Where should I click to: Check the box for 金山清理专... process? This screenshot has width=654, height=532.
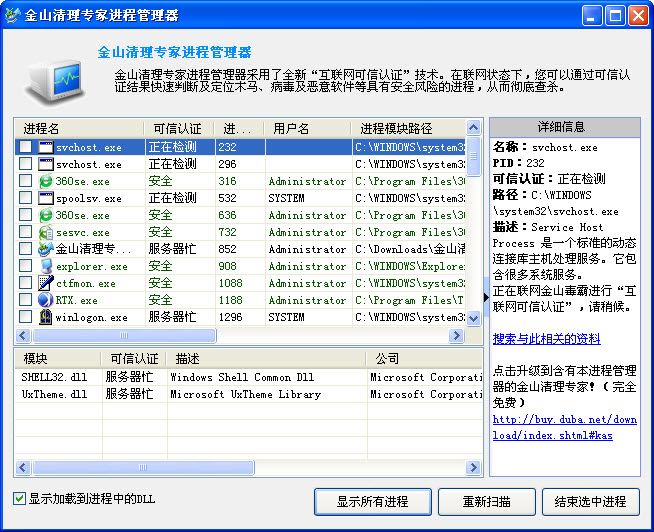click(26, 249)
